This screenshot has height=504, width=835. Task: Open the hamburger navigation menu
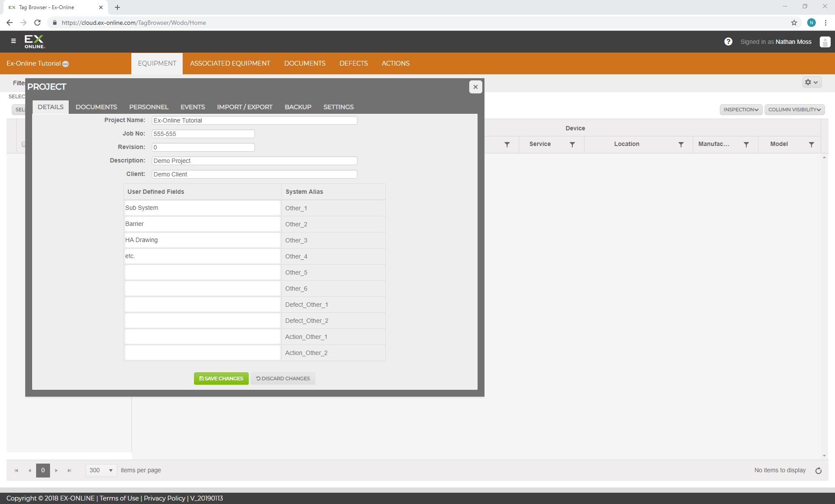coord(13,41)
